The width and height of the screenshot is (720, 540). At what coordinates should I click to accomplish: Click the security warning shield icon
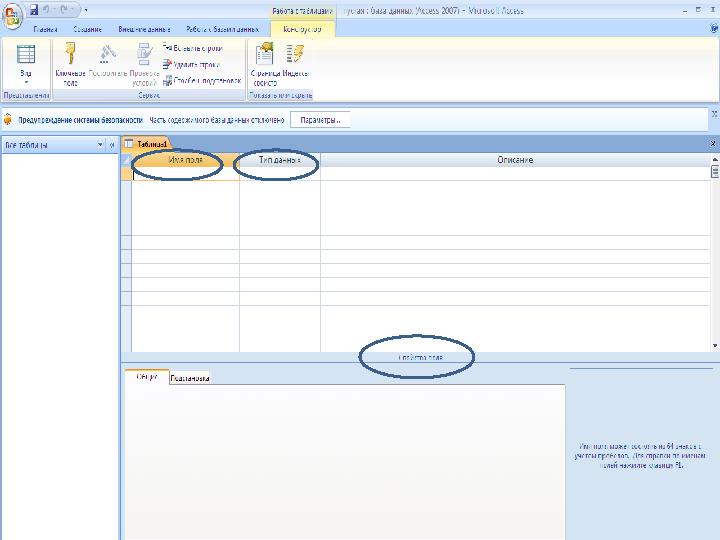tap(8, 119)
